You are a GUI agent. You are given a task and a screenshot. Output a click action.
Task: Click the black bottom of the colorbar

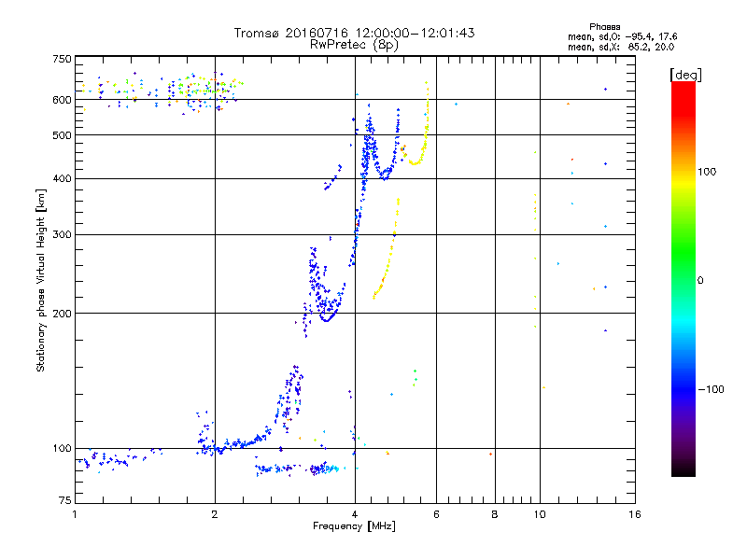(x=684, y=469)
